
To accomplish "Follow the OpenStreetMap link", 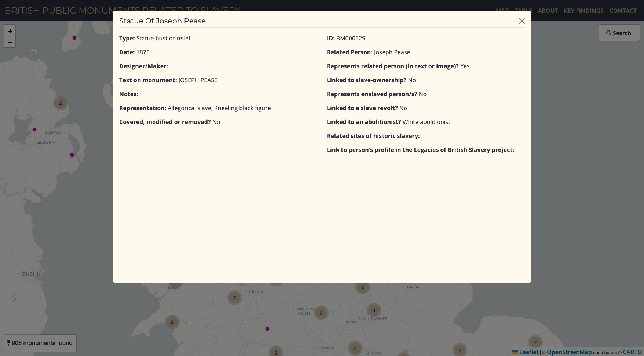I will (x=569, y=352).
